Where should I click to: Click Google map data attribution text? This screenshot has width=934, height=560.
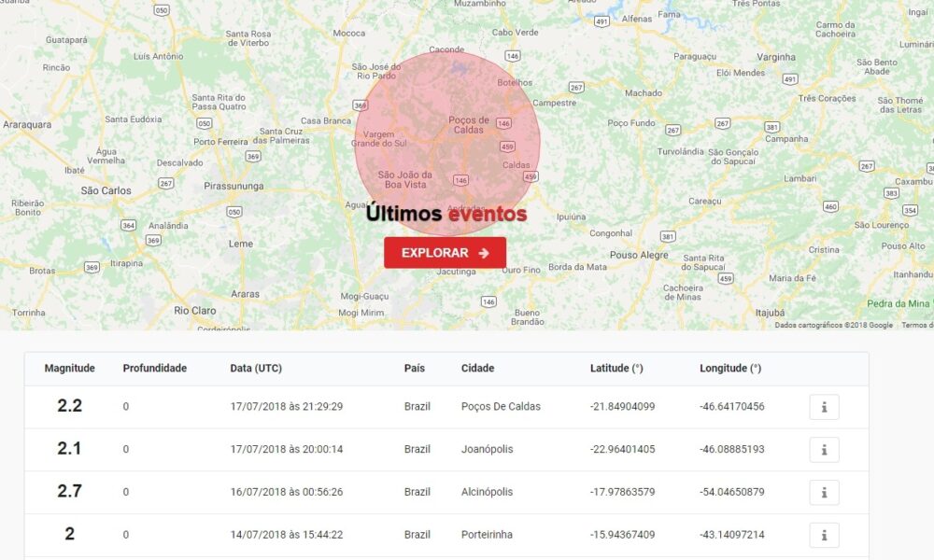pos(833,325)
